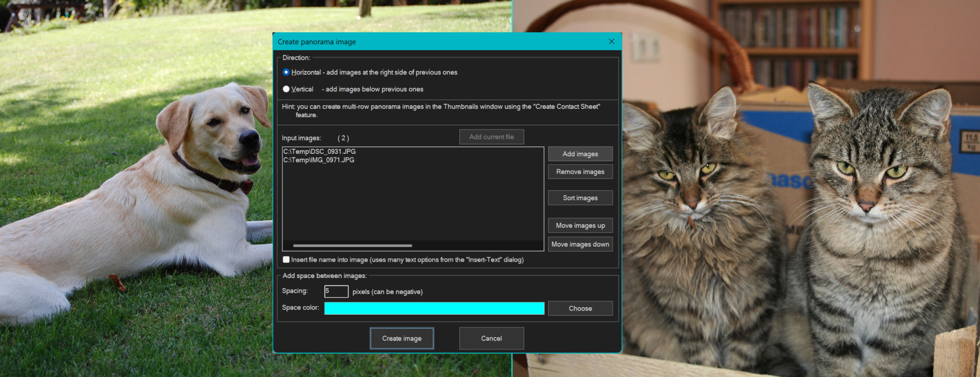Click Move images up
Viewport: 980px width, 377px height.
coord(580,226)
